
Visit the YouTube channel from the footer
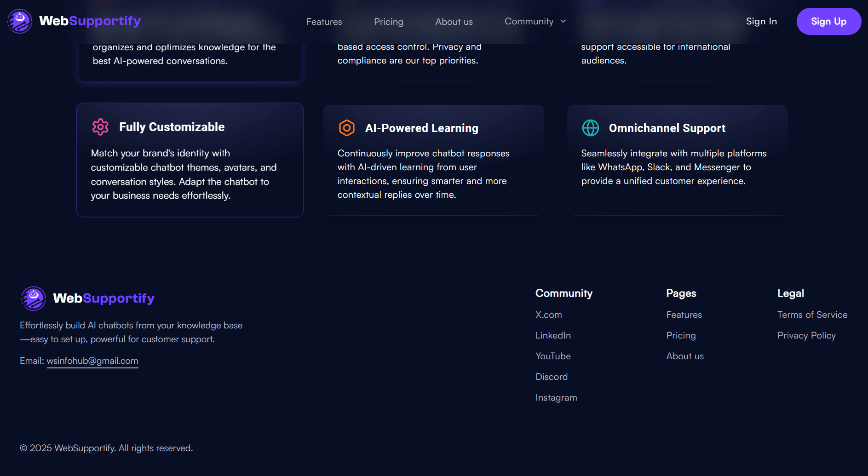pos(553,356)
